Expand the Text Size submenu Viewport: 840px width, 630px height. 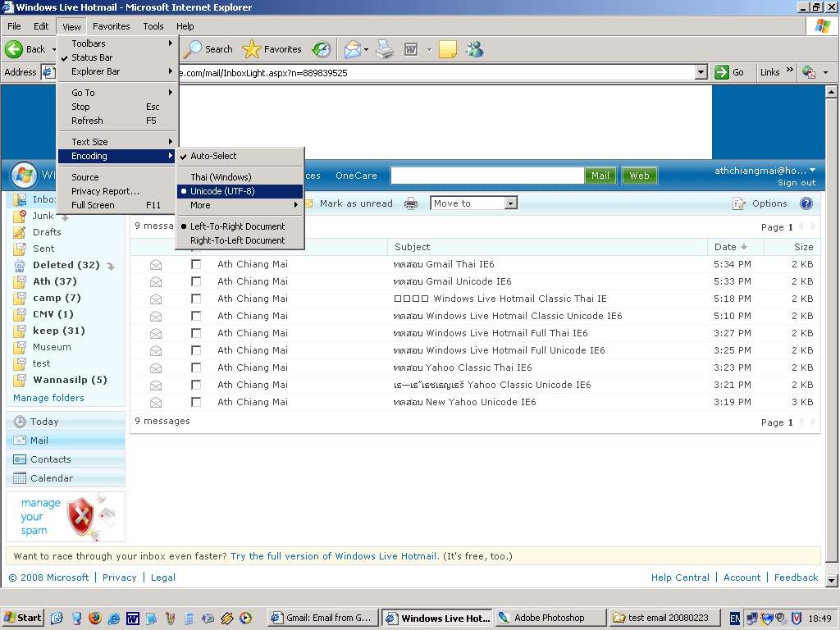[117, 142]
